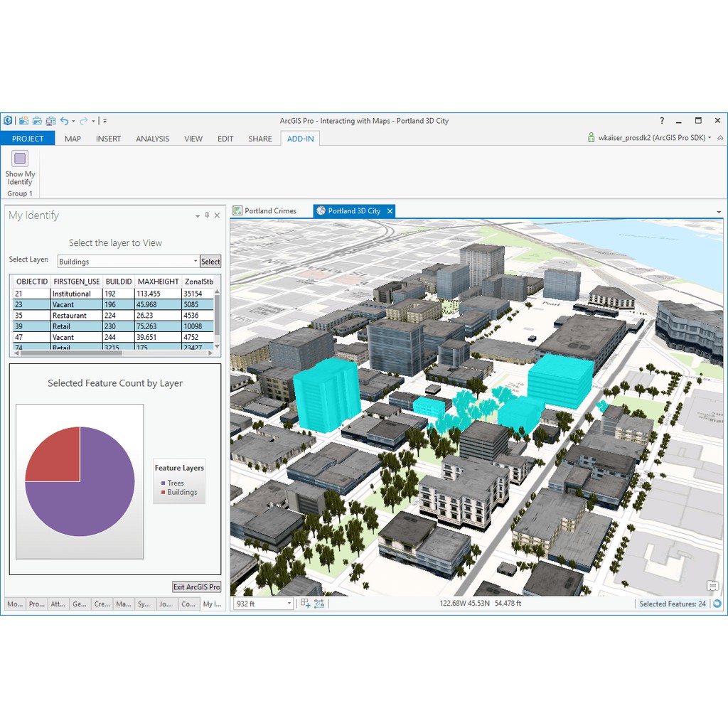The width and height of the screenshot is (728, 728).
Task: Click the MAXHEIGHT column header
Action: tap(159, 282)
